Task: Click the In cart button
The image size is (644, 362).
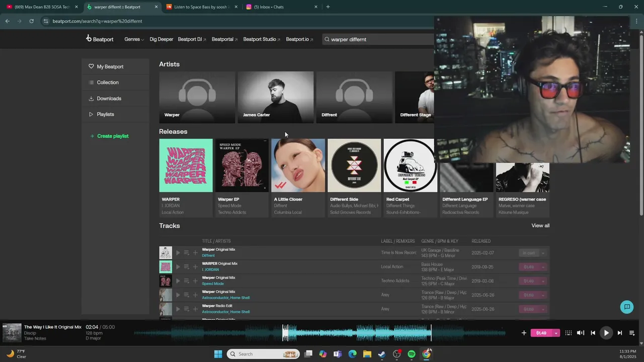Action: pos(529,253)
